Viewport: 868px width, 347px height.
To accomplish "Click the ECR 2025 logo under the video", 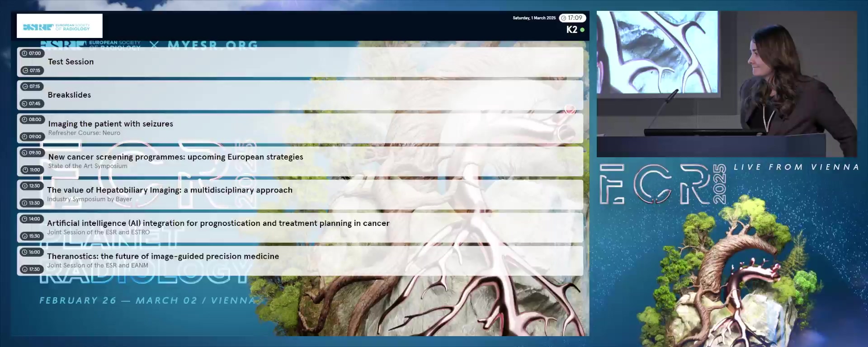I will pyautogui.click(x=663, y=184).
